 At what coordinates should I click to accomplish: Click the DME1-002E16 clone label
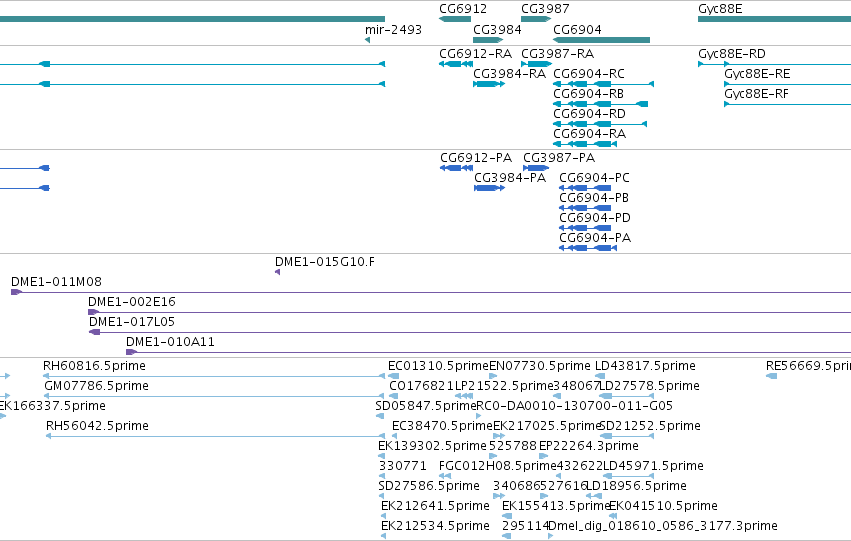(132, 302)
